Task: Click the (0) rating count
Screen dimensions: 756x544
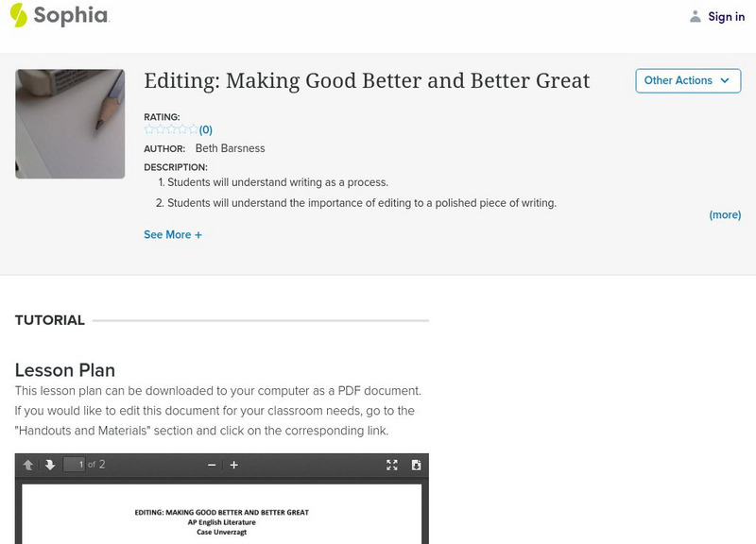Action: coord(205,130)
